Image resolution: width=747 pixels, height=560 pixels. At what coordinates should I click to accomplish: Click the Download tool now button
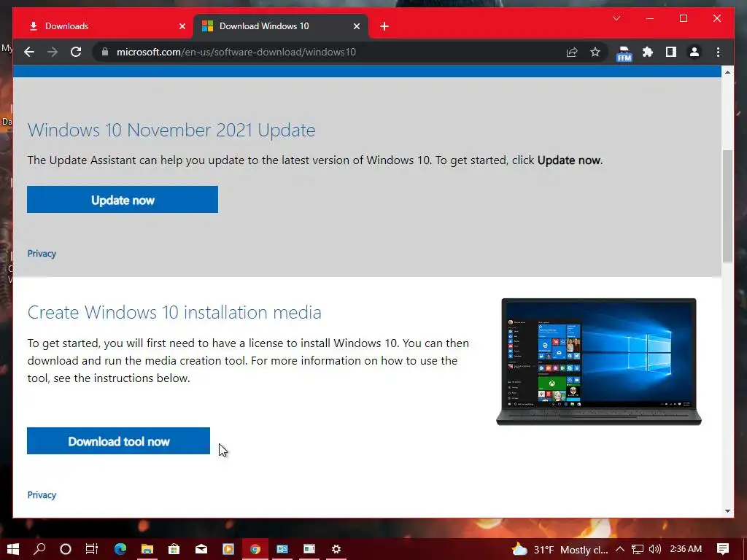[119, 441]
